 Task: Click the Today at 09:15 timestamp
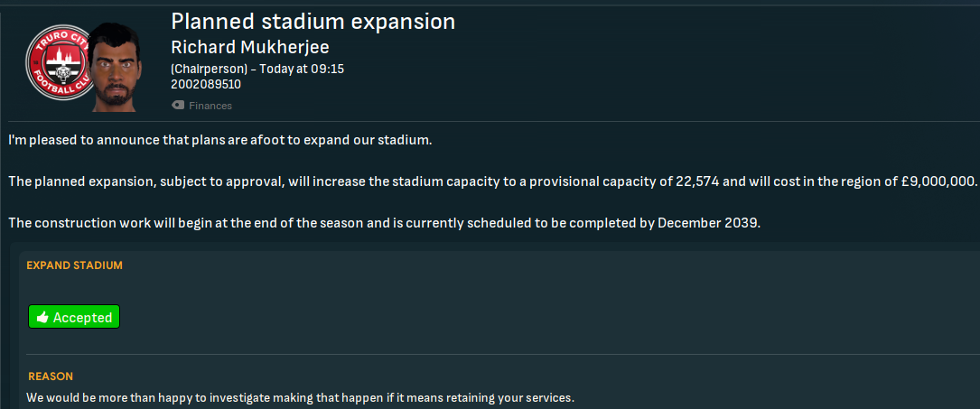(x=306, y=69)
